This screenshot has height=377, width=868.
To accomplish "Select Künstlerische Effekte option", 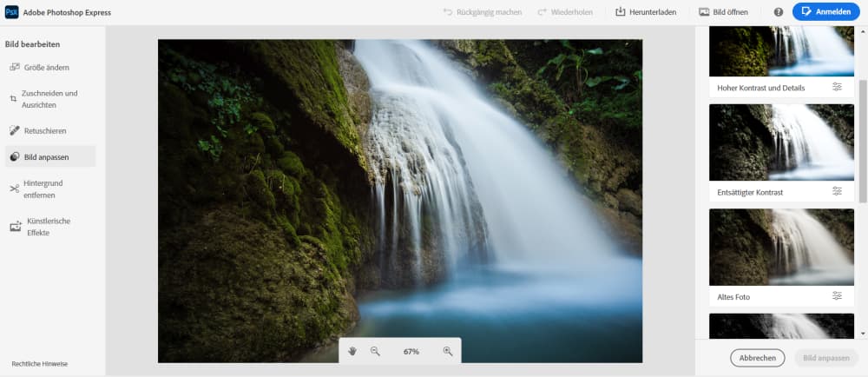I will pos(50,227).
